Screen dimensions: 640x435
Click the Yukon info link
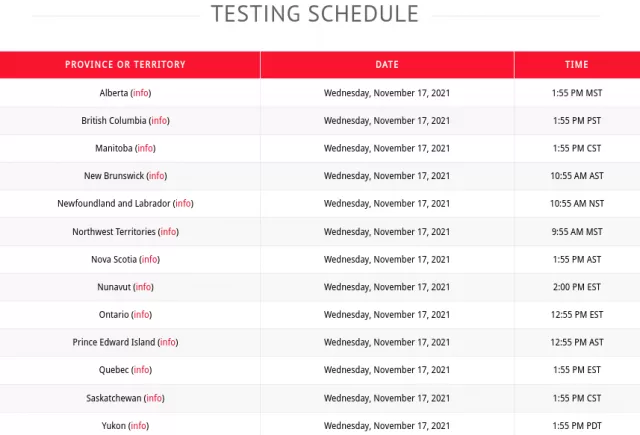click(139, 426)
